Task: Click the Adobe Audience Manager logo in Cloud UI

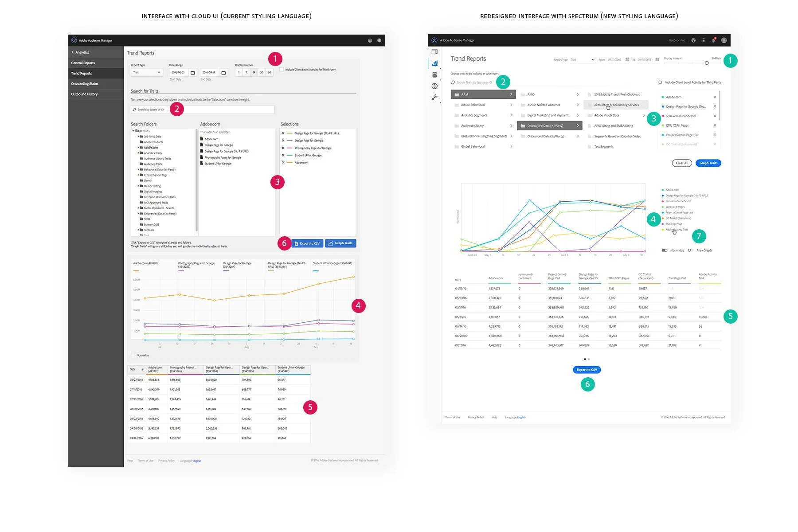Action: tap(74, 40)
